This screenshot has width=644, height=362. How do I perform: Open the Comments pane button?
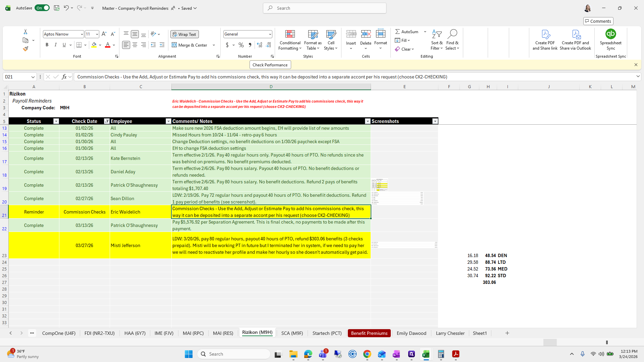(598, 21)
